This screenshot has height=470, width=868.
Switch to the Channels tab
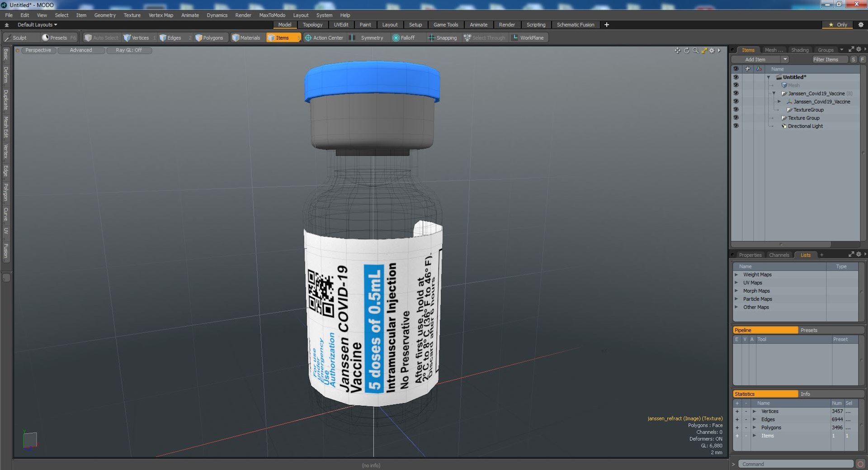tap(779, 255)
